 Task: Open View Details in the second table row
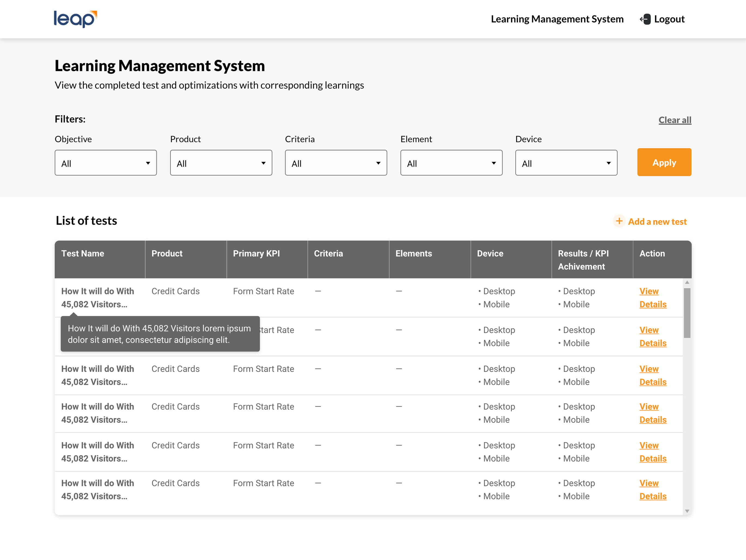[653, 337]
